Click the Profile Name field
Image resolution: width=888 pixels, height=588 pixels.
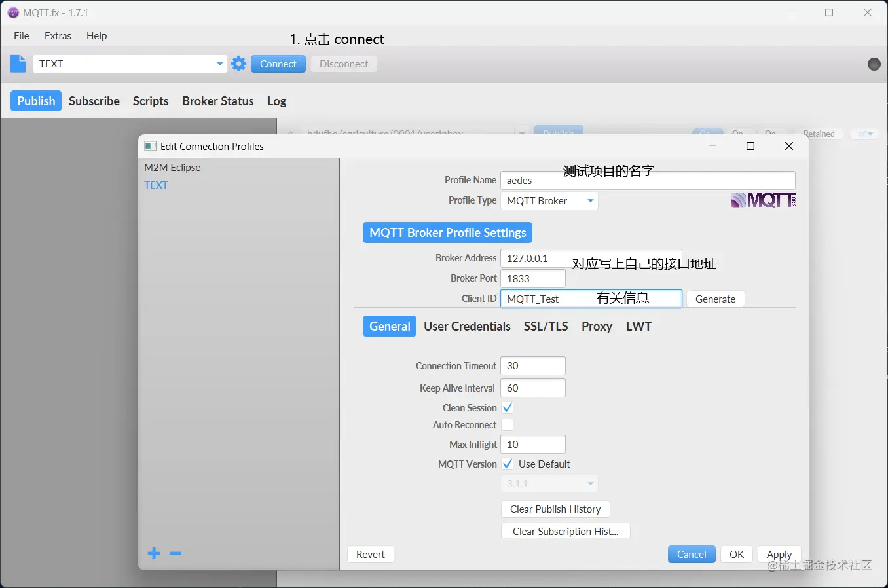pos(648,180)
